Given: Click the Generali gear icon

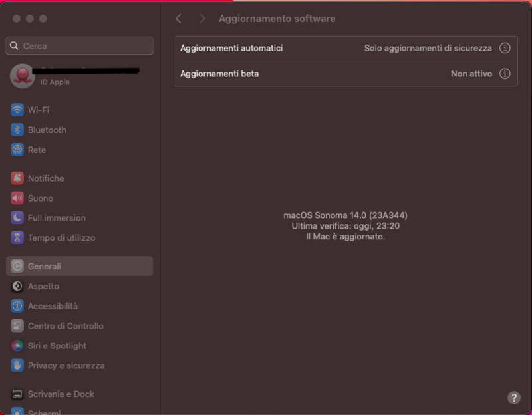Looking at the screenshot, I should point(17,267).
